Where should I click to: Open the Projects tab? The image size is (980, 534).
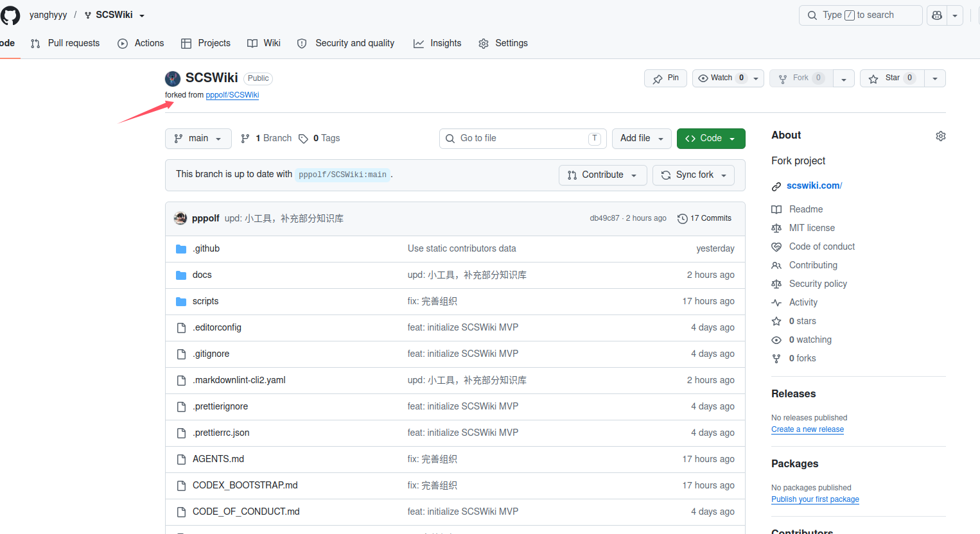point(206,43)
